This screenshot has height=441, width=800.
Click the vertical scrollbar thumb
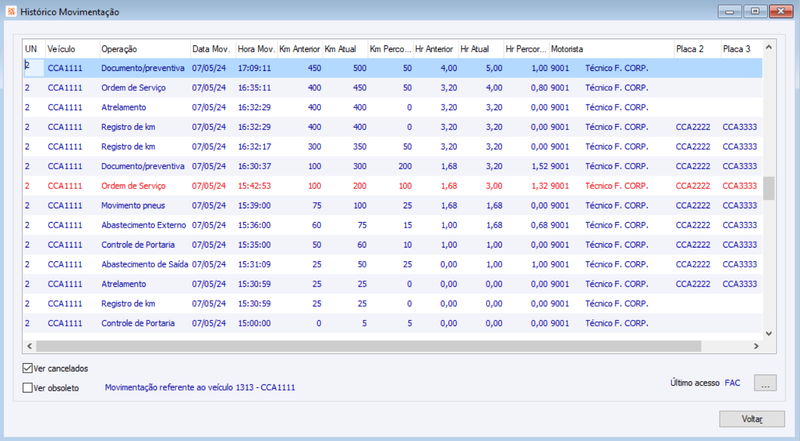769,188
